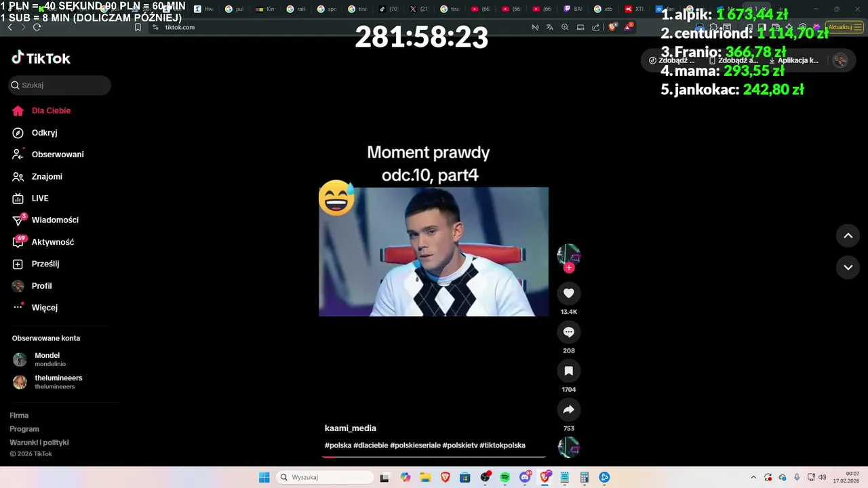The height and width of the screenshot is (488, 868).
Task: Open the TikTok logo home link
Action: coord(41,58)
